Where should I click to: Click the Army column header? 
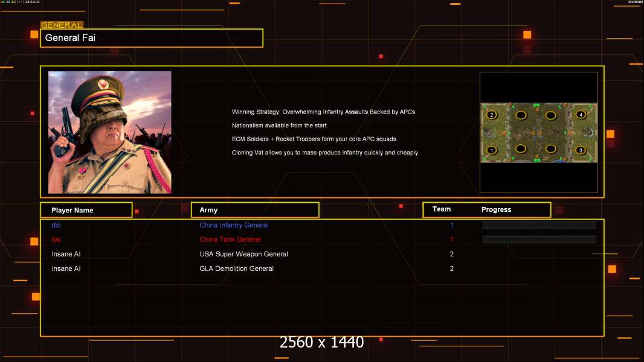point(255,210)
